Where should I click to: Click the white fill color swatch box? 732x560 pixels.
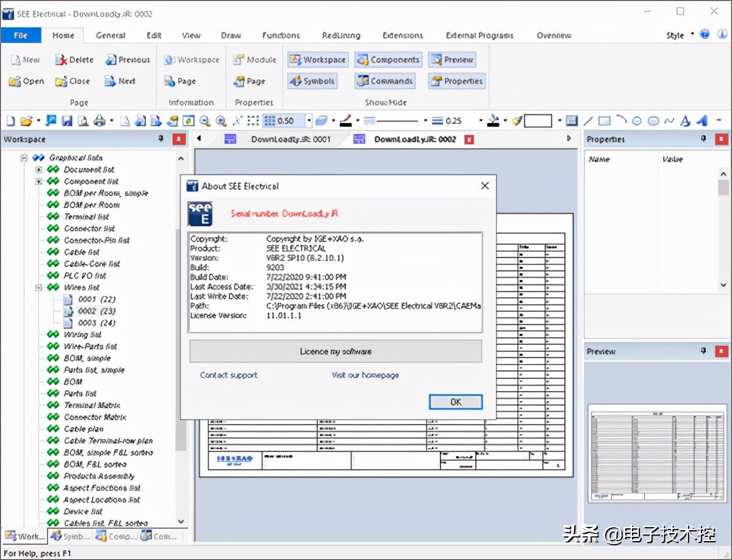click(x=537, y=121)
